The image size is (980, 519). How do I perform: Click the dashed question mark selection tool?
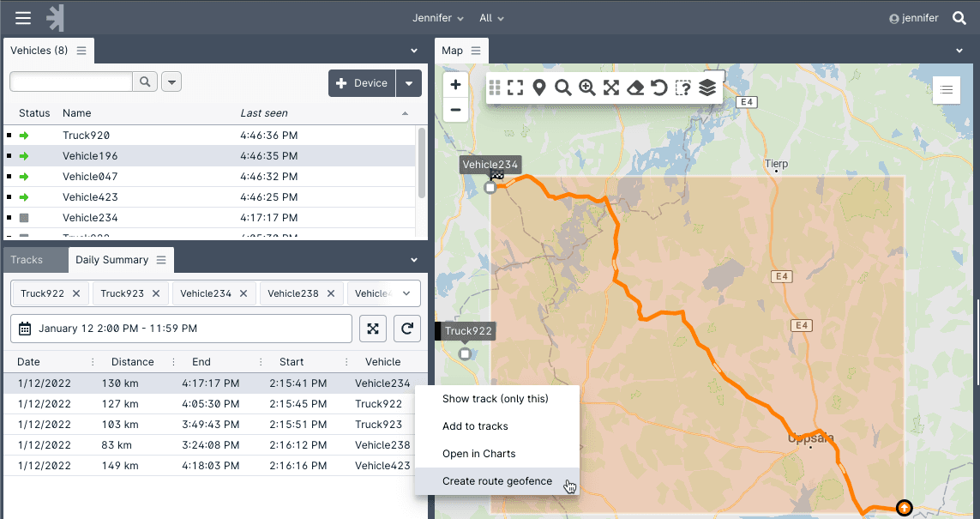[x=683, y=88]
